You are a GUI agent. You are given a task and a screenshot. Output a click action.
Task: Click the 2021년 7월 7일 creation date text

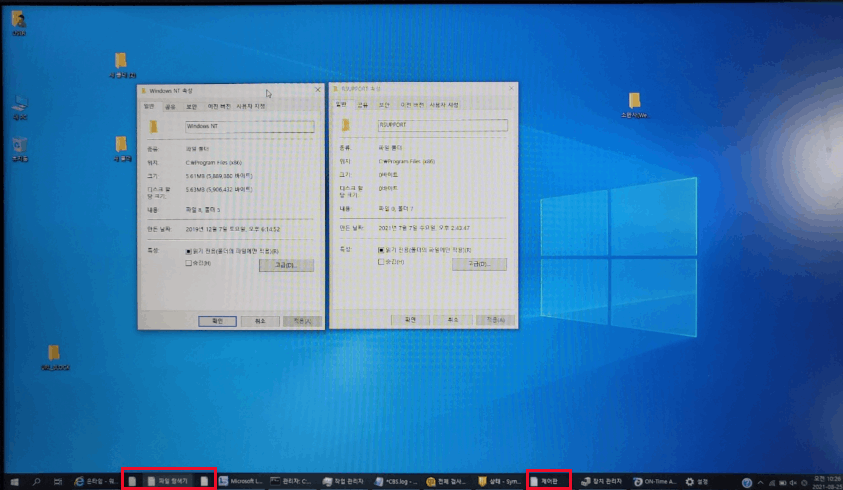(x=424, y=228)
